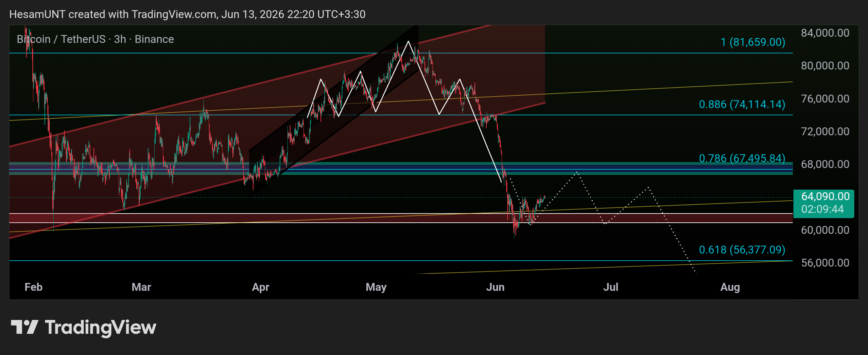Choose the "68,000.00" price scale label

pyautogui.click(x=825, y=164)
